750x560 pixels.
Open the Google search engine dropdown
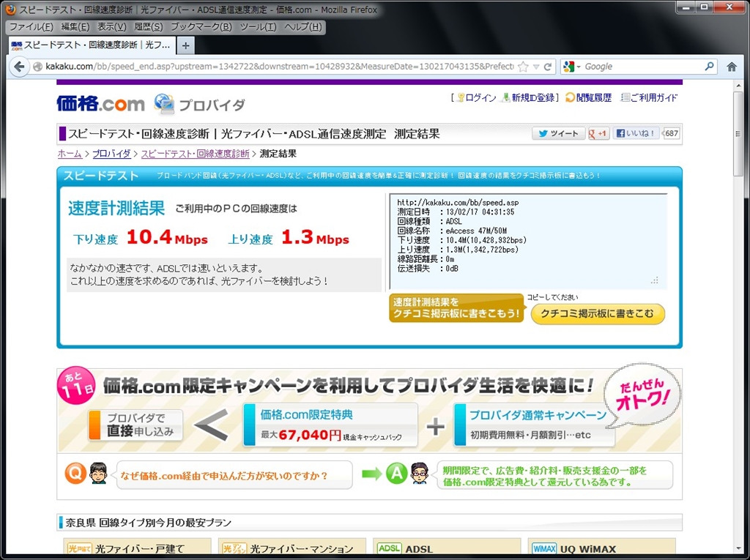571,67
